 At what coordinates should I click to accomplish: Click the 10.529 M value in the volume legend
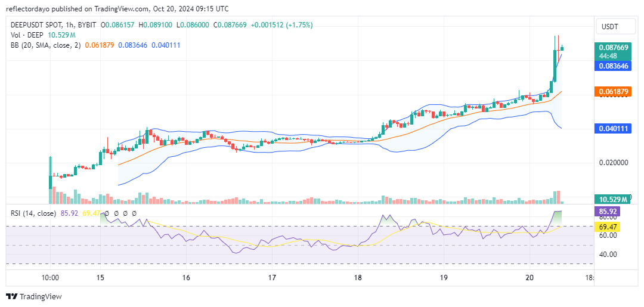click(61, 35)
